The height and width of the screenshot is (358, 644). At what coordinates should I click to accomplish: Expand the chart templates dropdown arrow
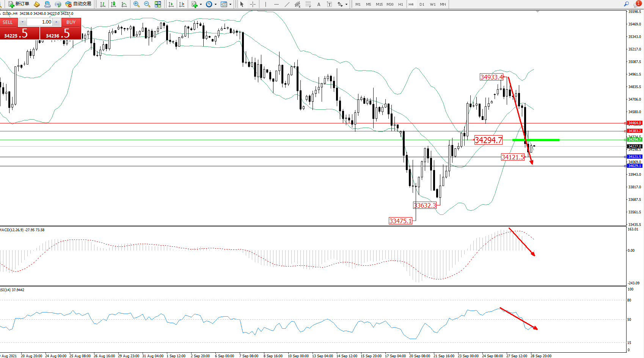(x=230, y=5)
